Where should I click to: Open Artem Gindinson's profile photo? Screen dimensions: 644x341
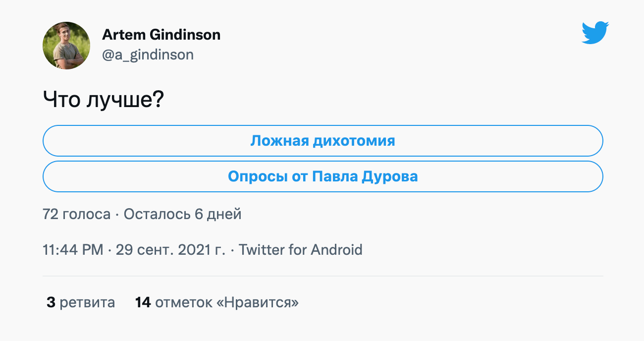(x=66, y=46)
